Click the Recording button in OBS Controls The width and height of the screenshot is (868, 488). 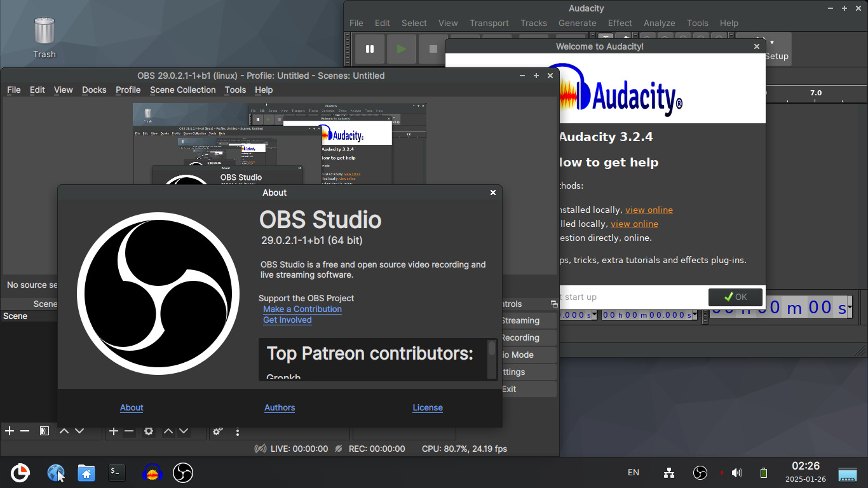[529, 338]
